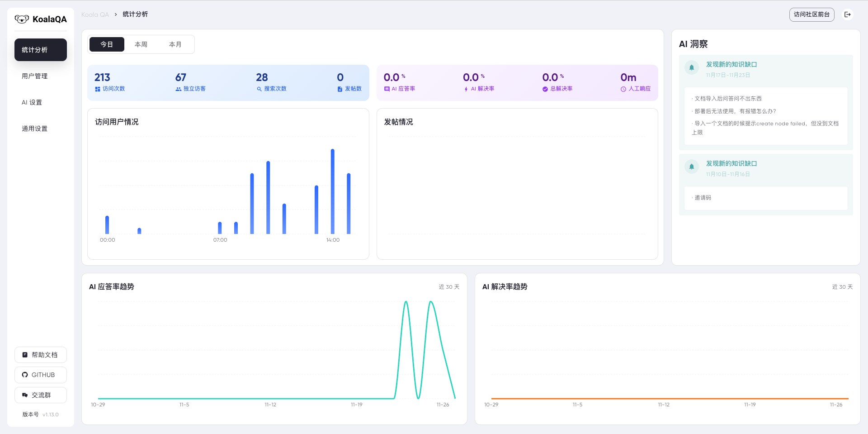Click the 访问次数 grid icon

98,89
